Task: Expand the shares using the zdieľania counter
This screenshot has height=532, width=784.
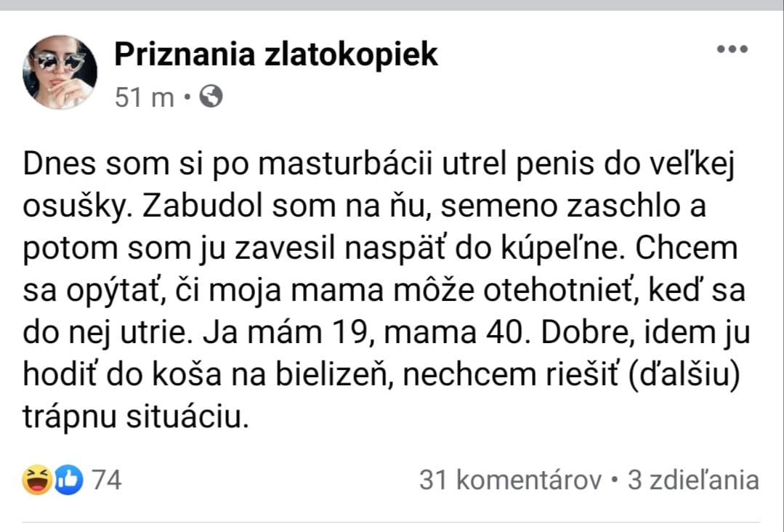Action: tap(693, 480)
